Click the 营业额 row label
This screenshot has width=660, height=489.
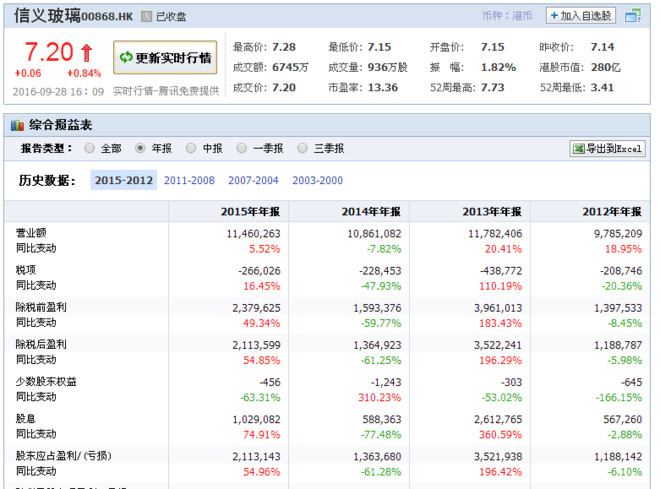pyautogui.click(x=31, y=233)
